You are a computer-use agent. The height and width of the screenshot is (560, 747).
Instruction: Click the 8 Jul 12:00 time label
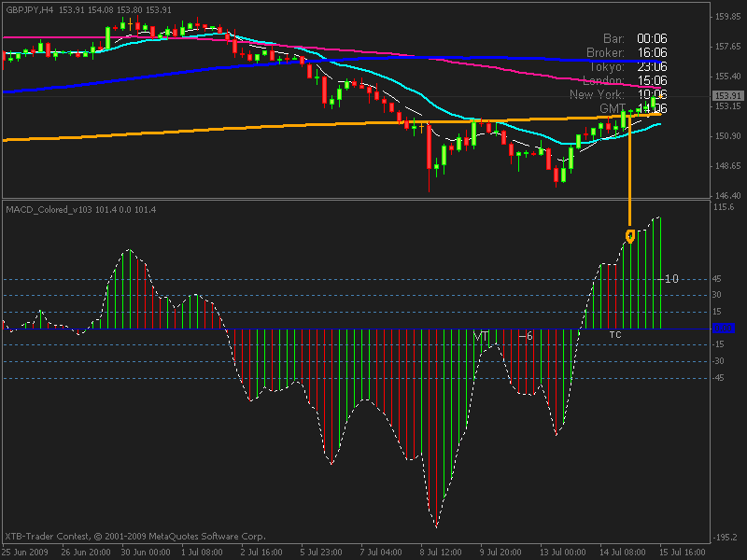441,553
